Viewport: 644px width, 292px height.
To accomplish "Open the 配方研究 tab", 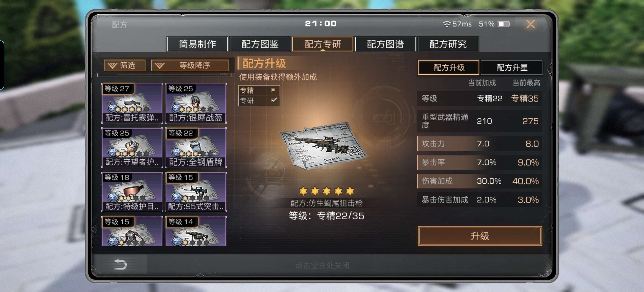I will click(x=448, y=44).
